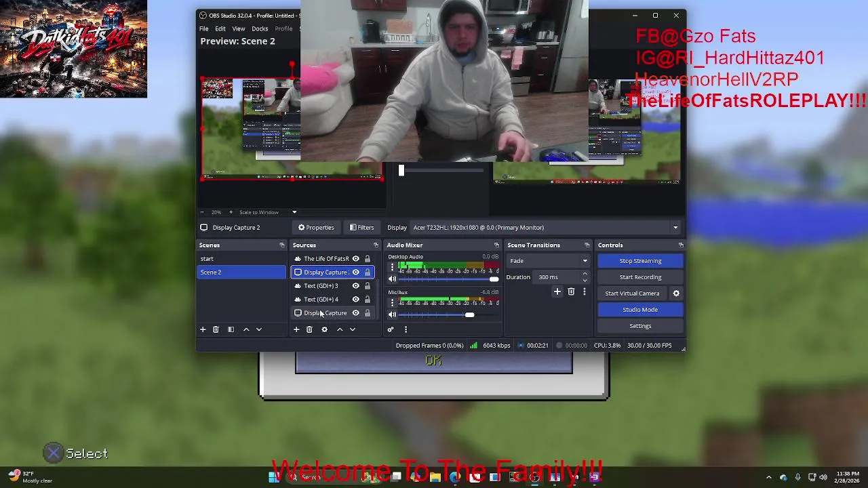Viewport: 868px width, 488px height.
Task: Lock the Text (GDI+) 4 source
Action: coord(368,300)
